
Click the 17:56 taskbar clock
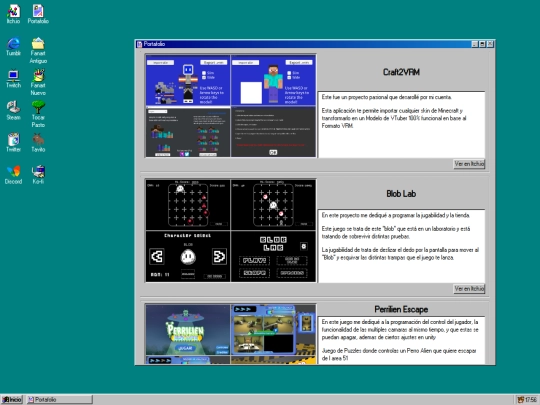[x=531, y=400]
